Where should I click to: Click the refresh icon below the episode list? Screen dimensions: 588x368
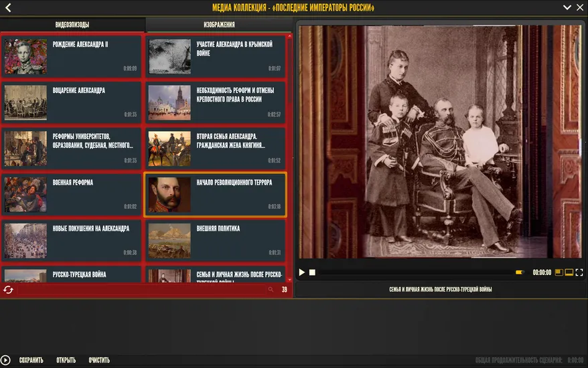(x=8, y=290)
